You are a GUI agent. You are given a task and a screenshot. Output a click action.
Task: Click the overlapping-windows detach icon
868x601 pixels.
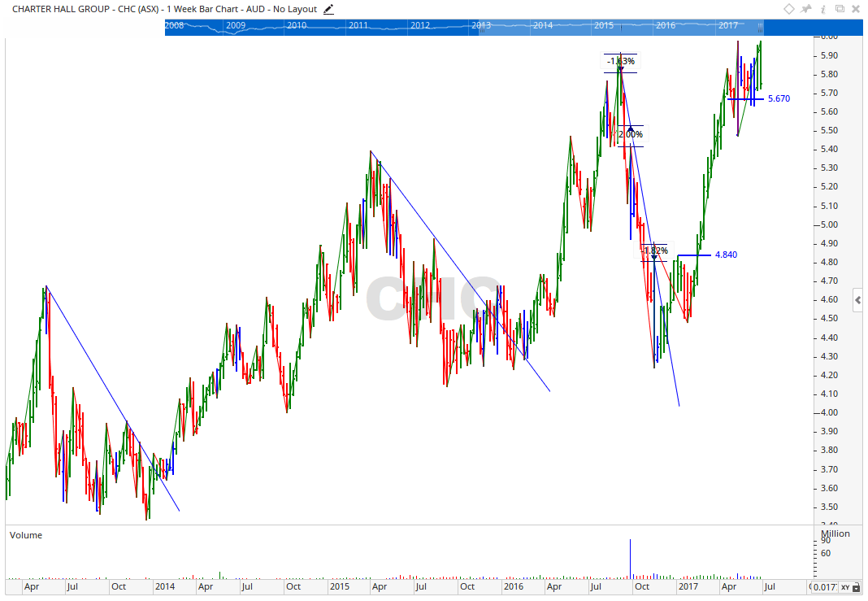pyautogui.click(x=840, y=9)
